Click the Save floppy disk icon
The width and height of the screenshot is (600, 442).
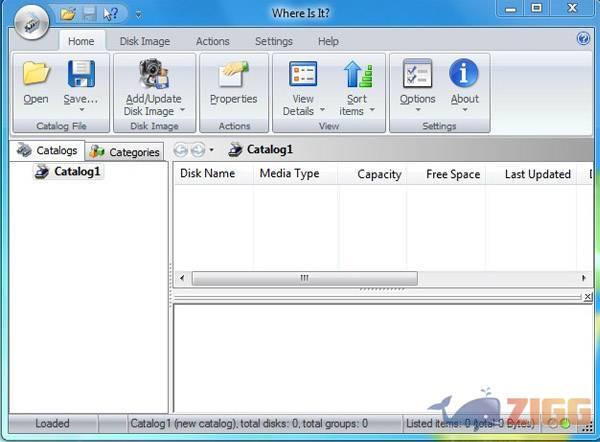[x=80, y=74]
